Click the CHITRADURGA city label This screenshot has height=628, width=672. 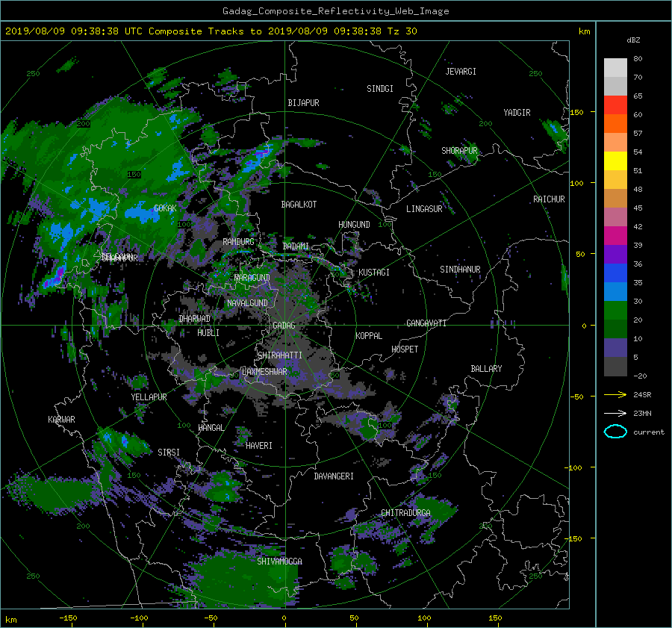coord(406,513)
